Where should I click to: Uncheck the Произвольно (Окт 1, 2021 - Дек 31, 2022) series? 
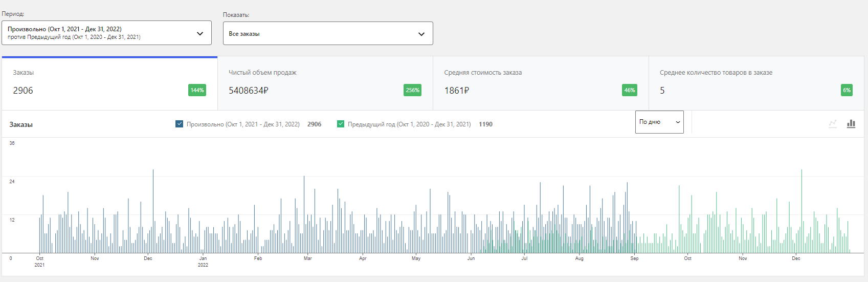179,124
